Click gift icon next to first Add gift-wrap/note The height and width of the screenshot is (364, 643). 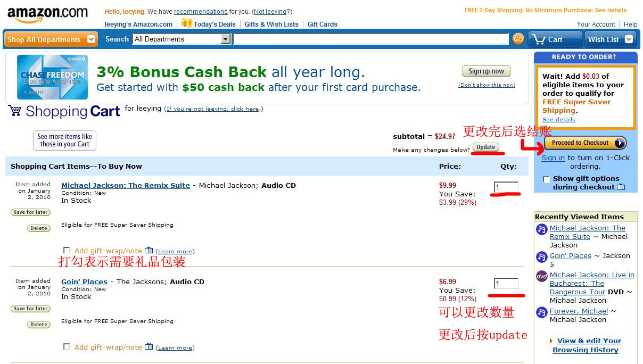(149, 251)
